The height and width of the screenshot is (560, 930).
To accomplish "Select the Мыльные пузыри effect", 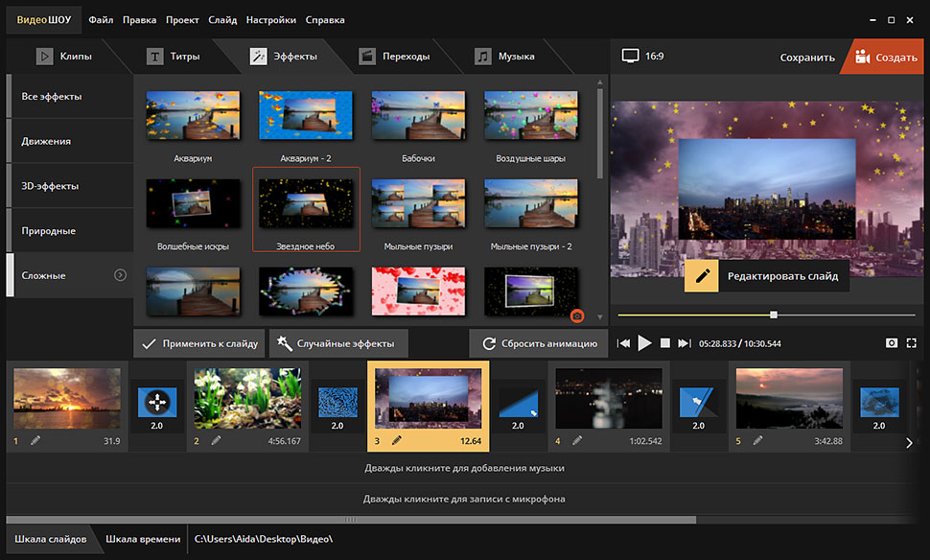I will [418, 203].
